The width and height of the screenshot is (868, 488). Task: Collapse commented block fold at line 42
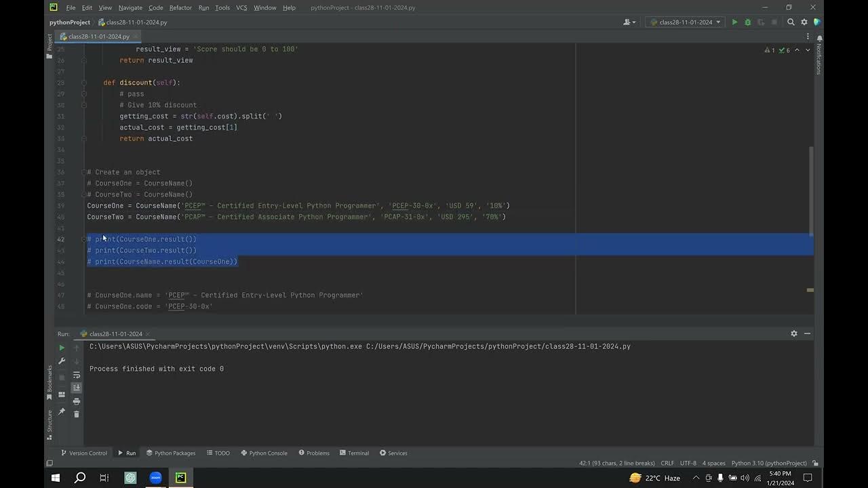[84, 239]
